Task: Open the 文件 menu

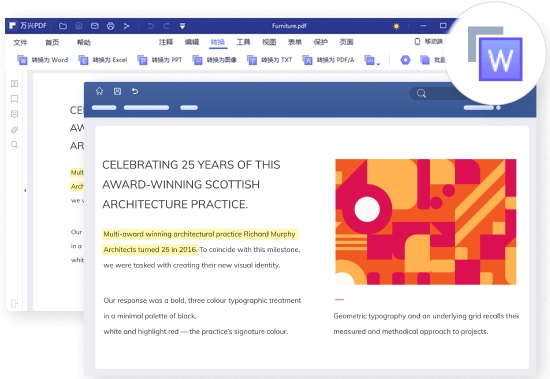Action: 20,42
